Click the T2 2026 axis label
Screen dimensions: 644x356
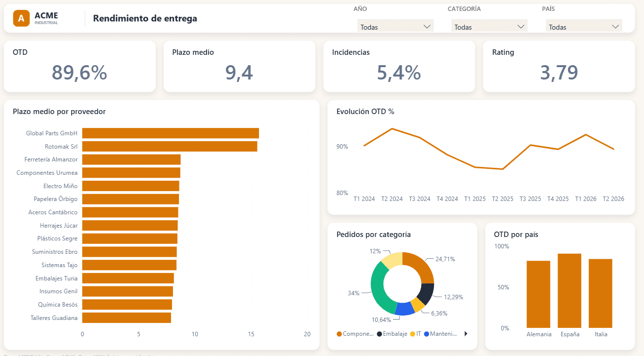pos(613,199)
